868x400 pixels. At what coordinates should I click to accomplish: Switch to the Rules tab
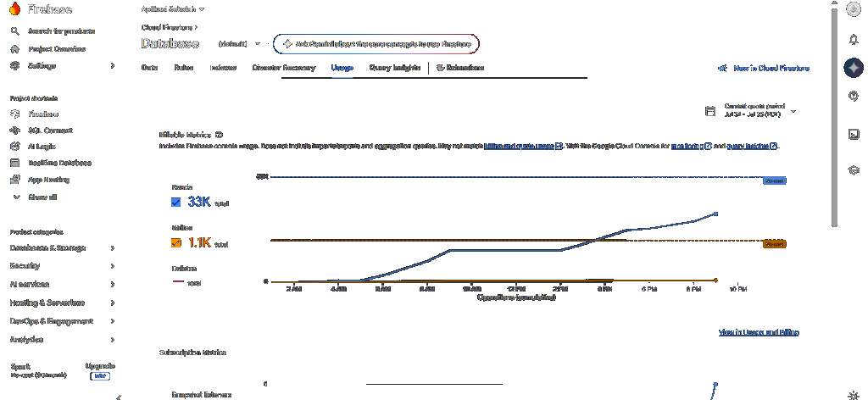click(x=184, y=68)
